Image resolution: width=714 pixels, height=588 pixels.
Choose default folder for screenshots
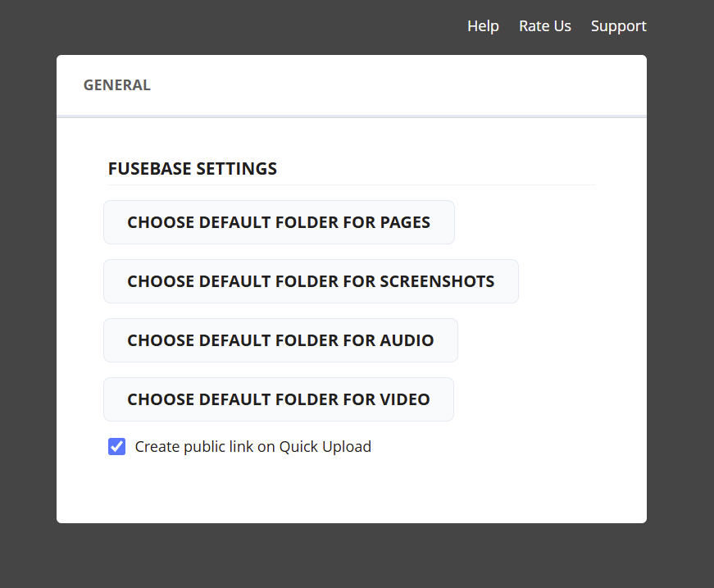(311, 281)
